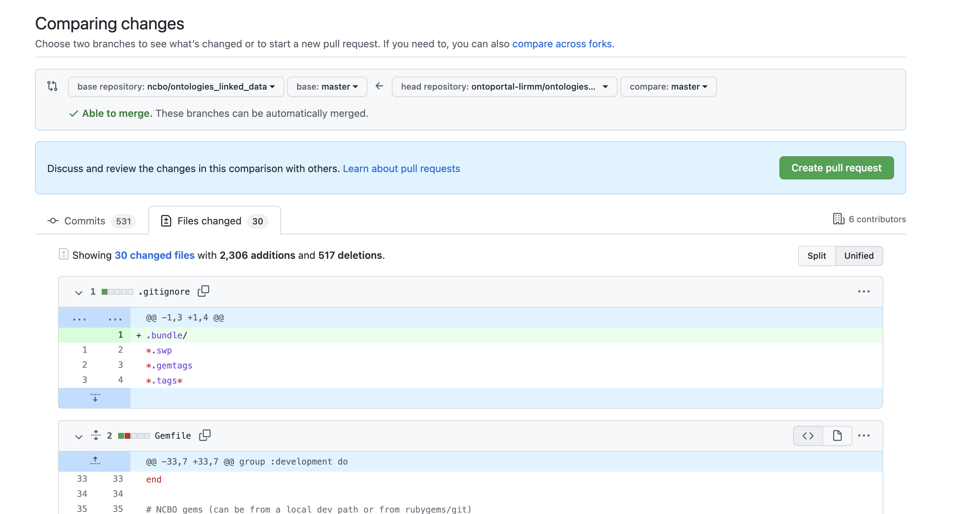Click the Gemfile 'group :development do' hunk header
The width and height of the screenshot is (980, 514).
[x=247, y=461]
